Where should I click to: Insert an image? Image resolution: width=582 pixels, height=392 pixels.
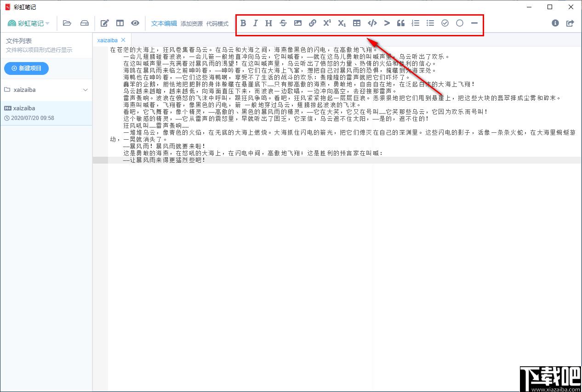pyautogui.click(x=297, y=23)
